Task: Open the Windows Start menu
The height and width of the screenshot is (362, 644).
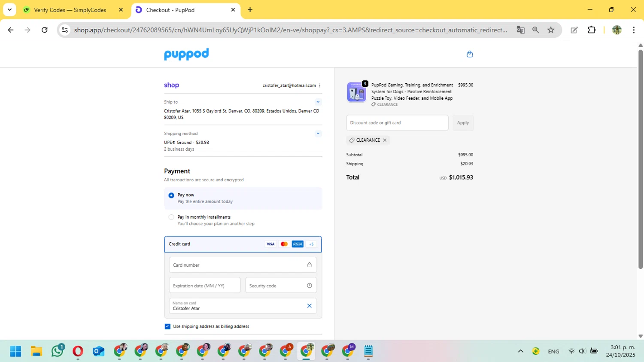Action: (15, 351)
